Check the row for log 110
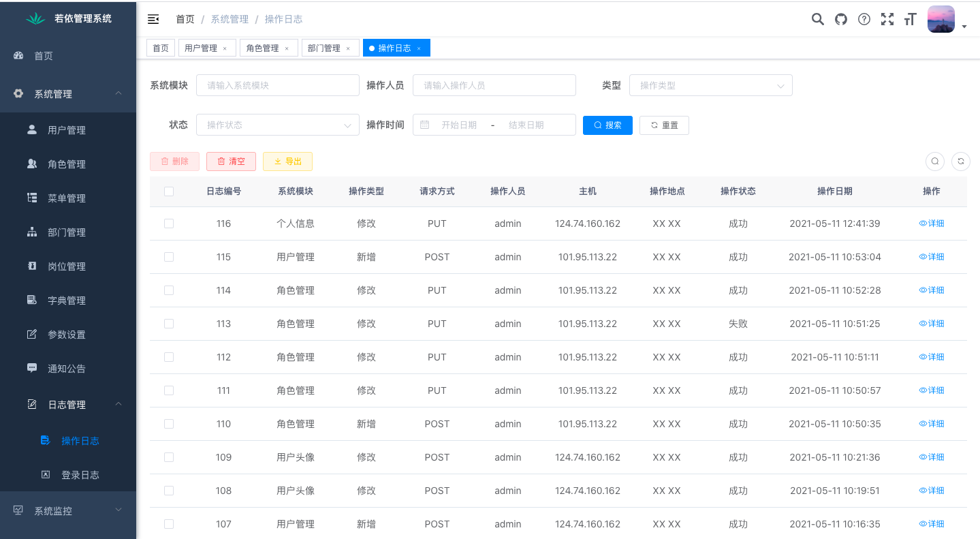980x539 pixels. click(169, 424)
